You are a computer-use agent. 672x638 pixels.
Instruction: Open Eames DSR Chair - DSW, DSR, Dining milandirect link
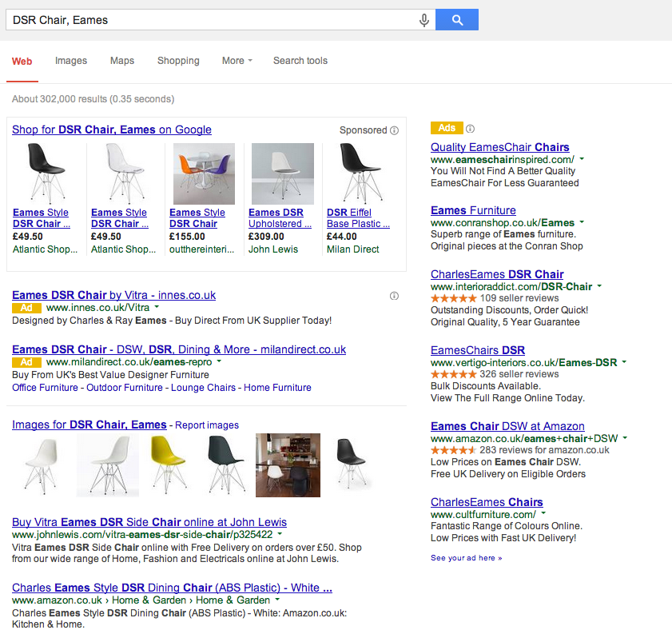(179, 349)
